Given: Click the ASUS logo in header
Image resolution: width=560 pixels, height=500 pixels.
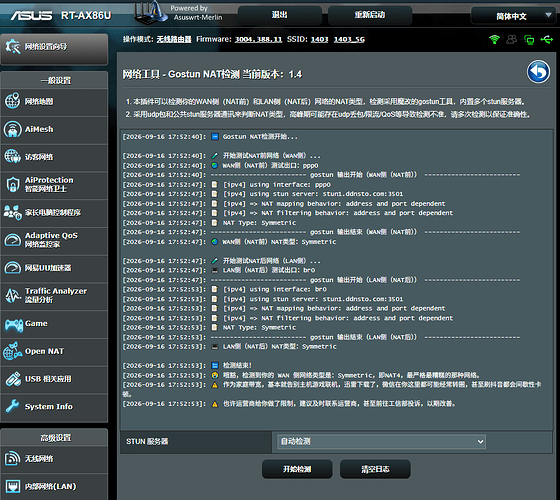Looking at the screenshot, I should coord(31,16).
